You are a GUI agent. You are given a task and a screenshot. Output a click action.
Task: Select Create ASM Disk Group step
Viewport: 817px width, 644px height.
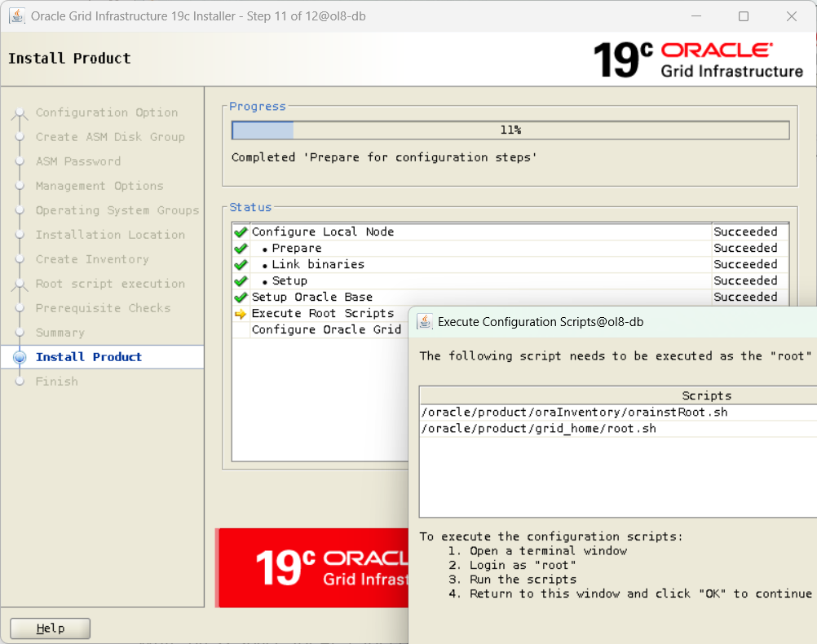pos(110,137)
